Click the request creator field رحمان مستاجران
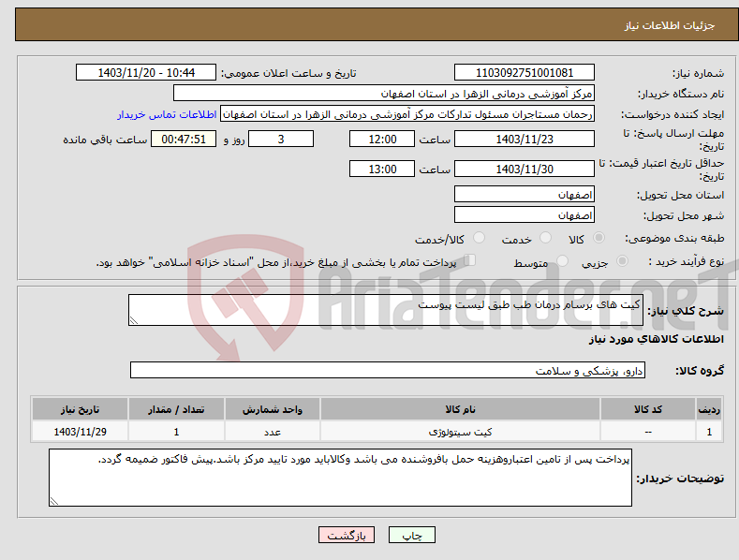Image resolution: width=739 pixels, height=560 pixels. click(x=407, y=114)
